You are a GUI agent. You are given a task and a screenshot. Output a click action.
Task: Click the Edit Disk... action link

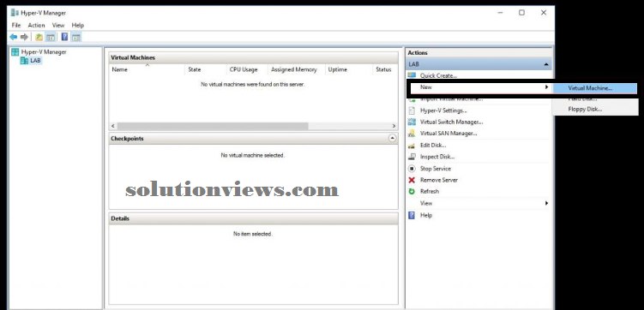[x=433, y=146]
